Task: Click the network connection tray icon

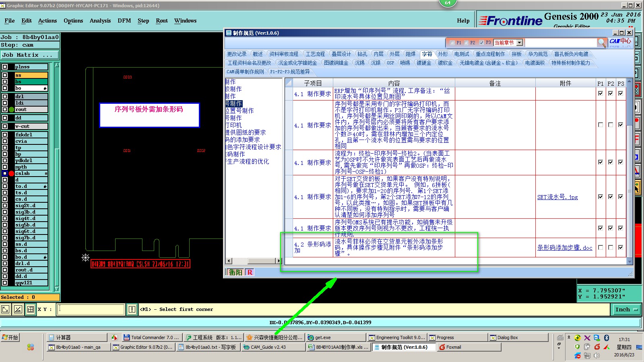Action: 587,356
